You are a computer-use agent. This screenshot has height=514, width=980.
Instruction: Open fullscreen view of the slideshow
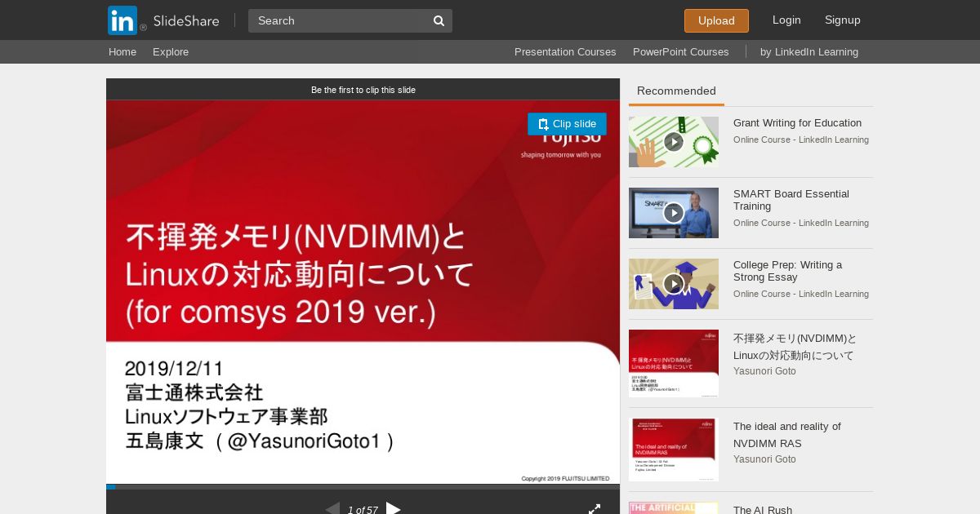595,509
